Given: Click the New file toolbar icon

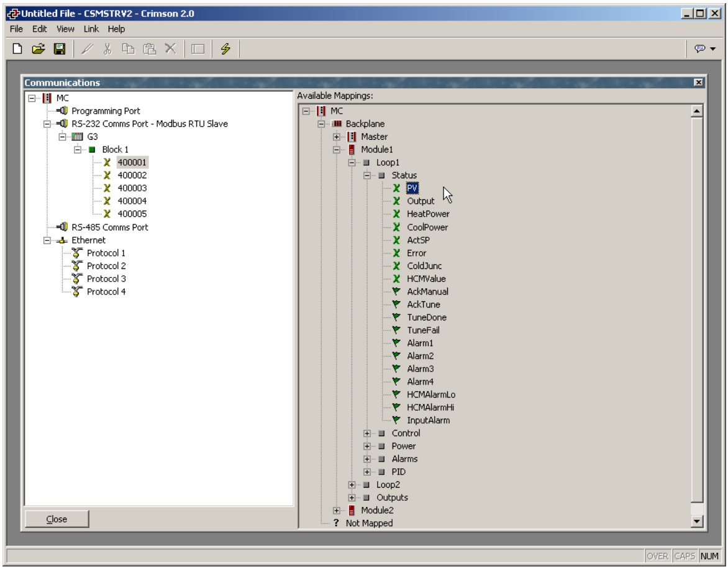Looking at the screenshot, I should [x=17, y=48].
